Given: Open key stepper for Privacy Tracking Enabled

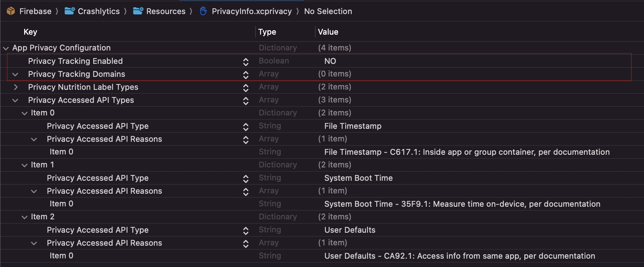Looking at the screenshot, I should click(x=246, y=62).
